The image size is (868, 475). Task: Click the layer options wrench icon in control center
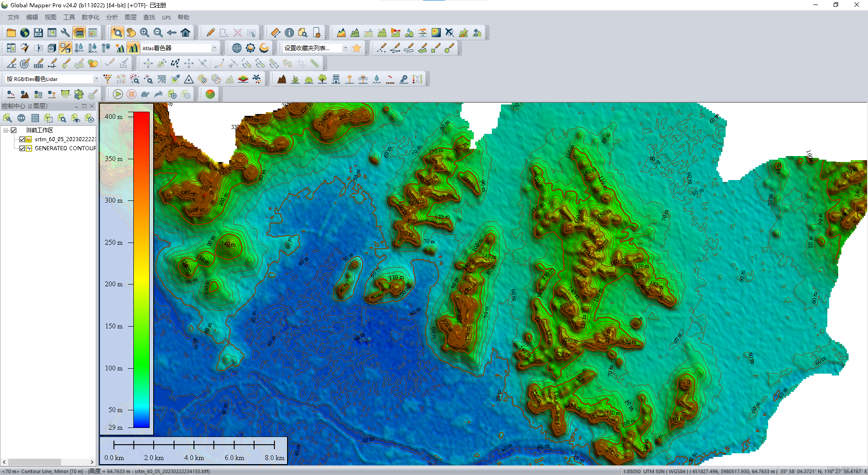(x=8, y=118)
